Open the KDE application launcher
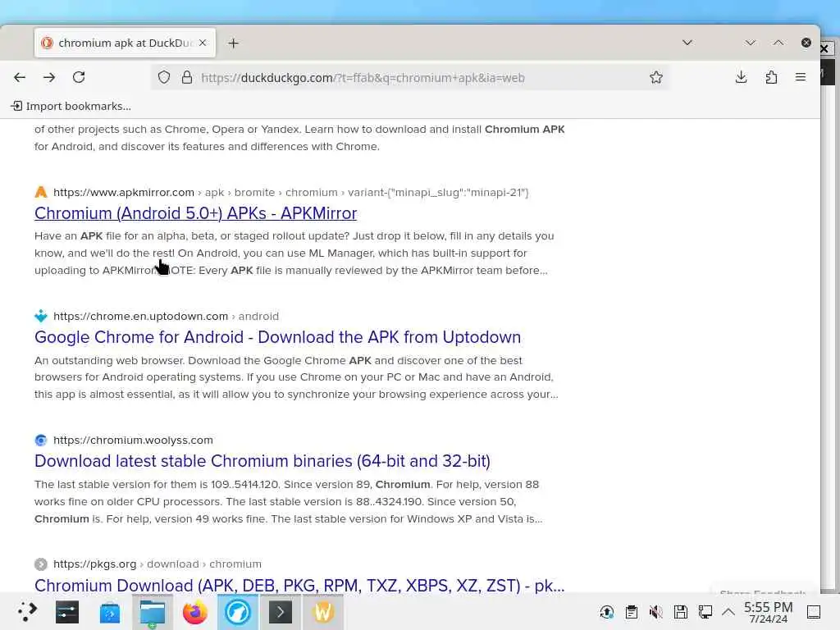The image size is (840, 630). [27, 611]
